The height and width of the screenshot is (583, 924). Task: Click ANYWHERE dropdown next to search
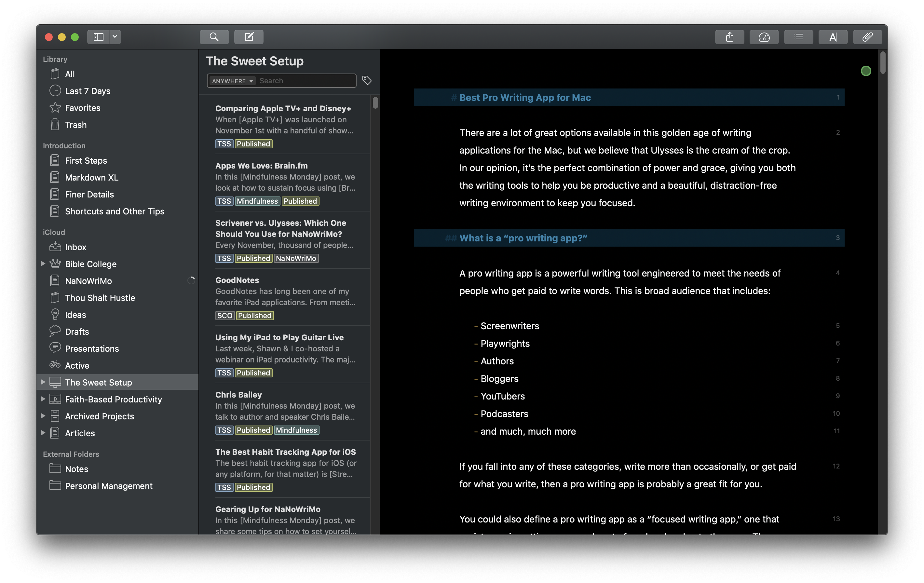point(231,81)
